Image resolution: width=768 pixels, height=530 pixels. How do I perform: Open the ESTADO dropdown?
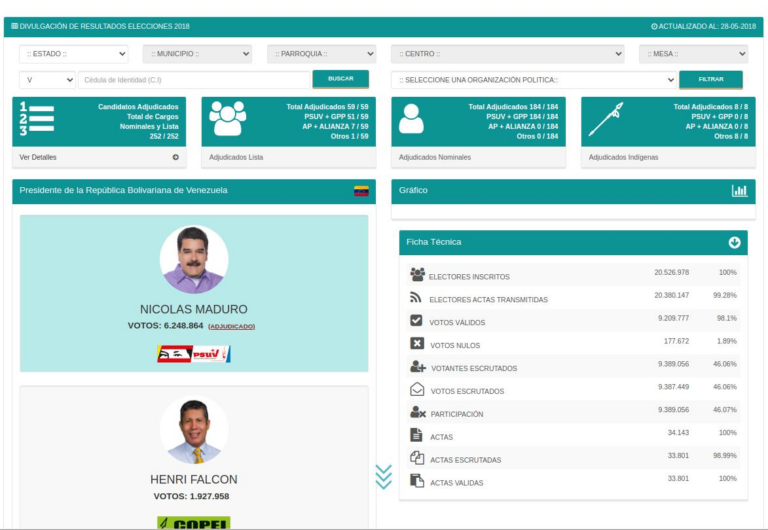coord(74,54)
